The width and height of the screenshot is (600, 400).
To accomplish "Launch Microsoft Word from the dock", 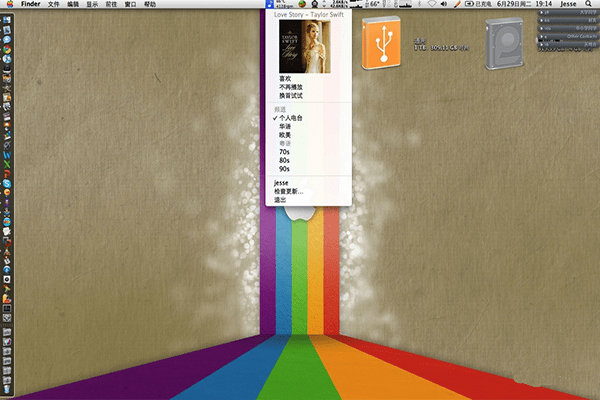I will click(x=7, y=155).
